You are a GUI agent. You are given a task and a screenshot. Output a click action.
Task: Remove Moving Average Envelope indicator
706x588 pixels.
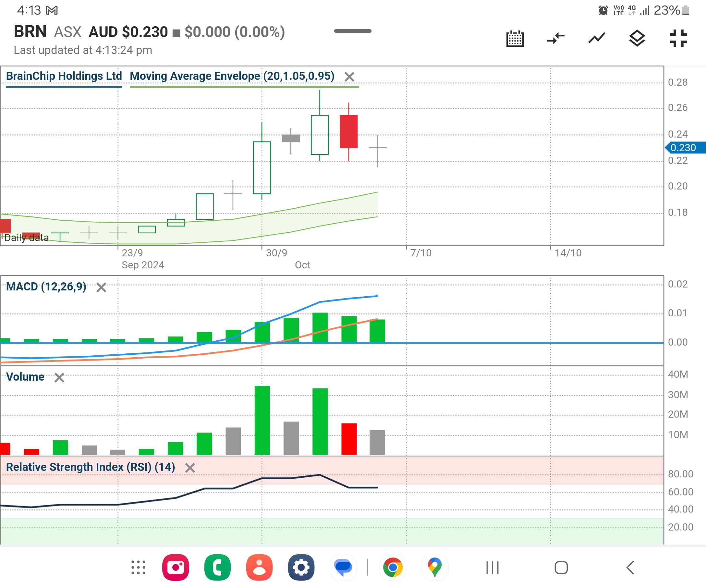(349, 77)
